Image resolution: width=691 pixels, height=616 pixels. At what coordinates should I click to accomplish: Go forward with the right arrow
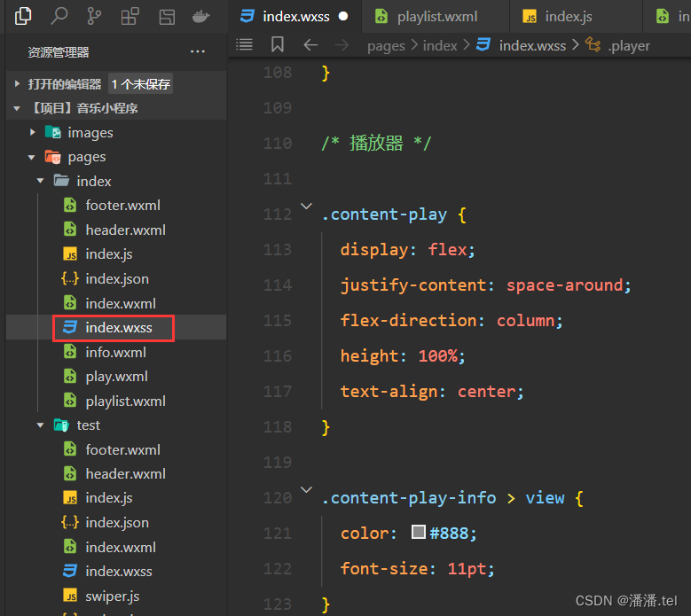pos(342,45)
